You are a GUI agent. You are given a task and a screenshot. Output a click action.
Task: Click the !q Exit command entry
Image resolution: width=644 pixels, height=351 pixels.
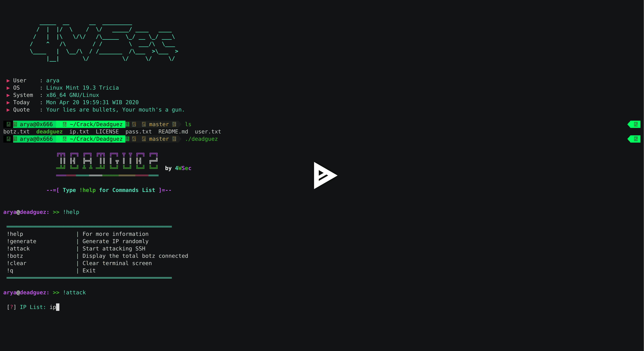tap(10, 270)
